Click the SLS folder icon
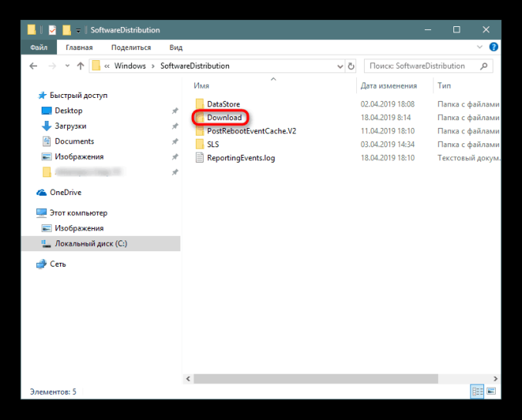This screenshot has height=420, width=522. (200, 144)
